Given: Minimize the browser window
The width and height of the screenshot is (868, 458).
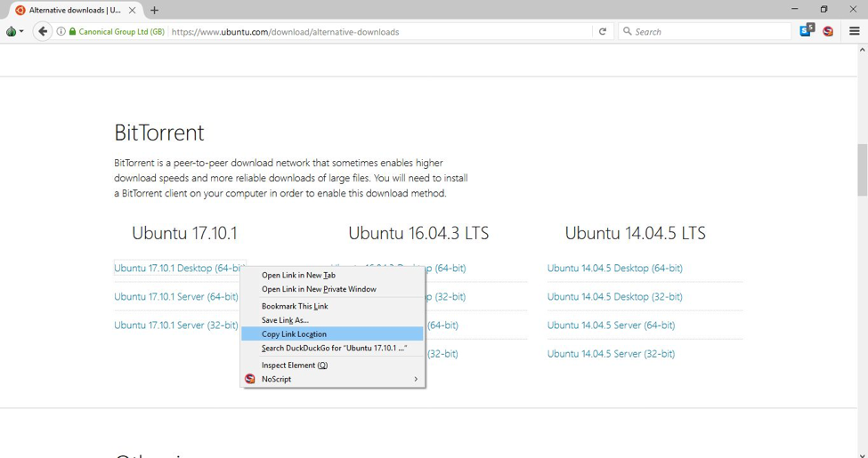Looking at the screenshot, I should tap(795, 9).
